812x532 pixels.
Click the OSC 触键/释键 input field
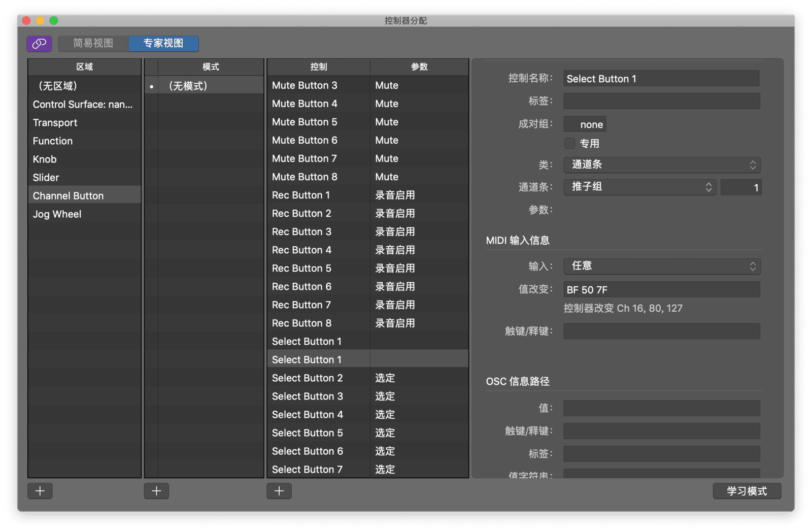click(x=662, y=431)
